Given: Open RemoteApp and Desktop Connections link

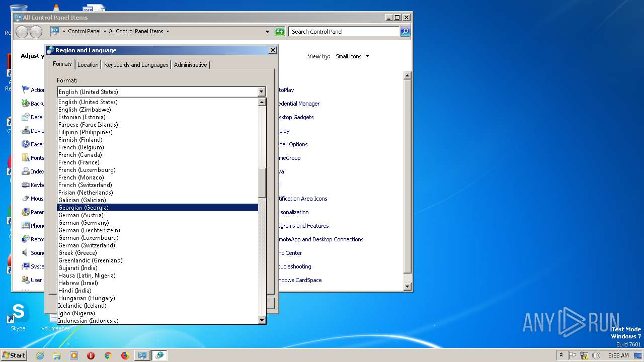Looking at the screenshot, I should pos(320,239).
